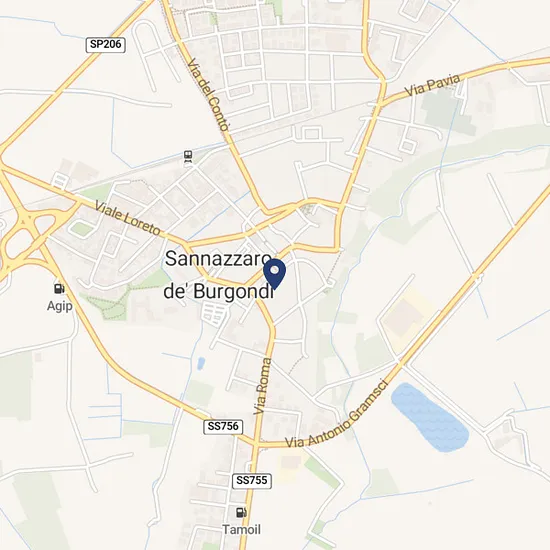Click the yellow-shaded building near Via Gramsci
This screenshot has height=550, width=550.
407,316
